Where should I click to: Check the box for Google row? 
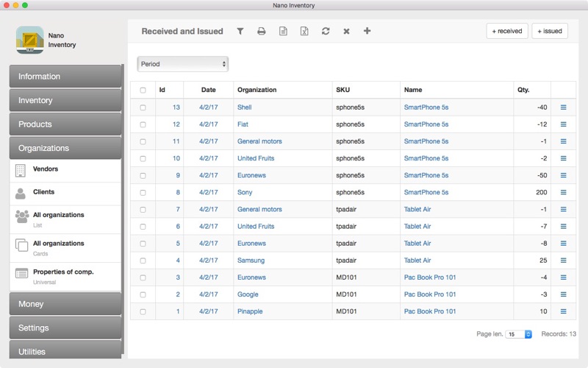143,295
